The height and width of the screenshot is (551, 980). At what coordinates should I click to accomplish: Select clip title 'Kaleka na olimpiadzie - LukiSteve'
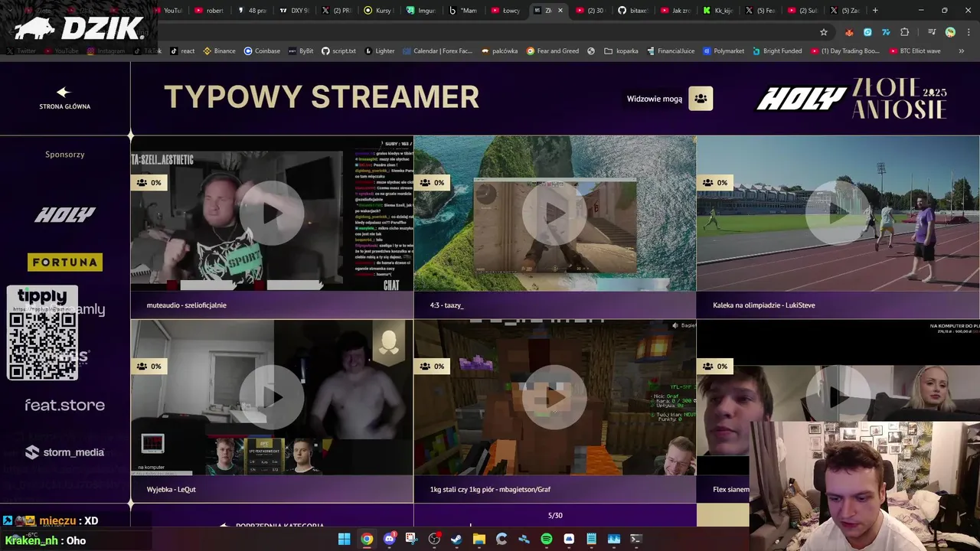[764, 305]
